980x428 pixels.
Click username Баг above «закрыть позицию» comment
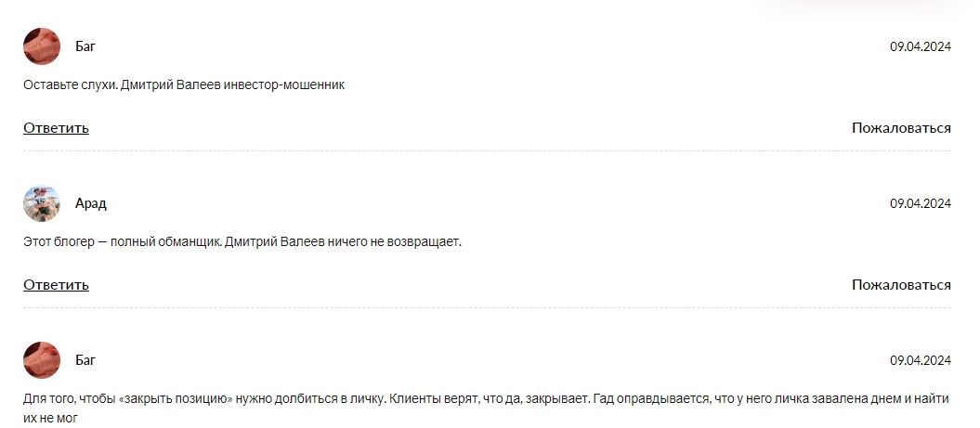pyautogui.click(x=85, y=360)
